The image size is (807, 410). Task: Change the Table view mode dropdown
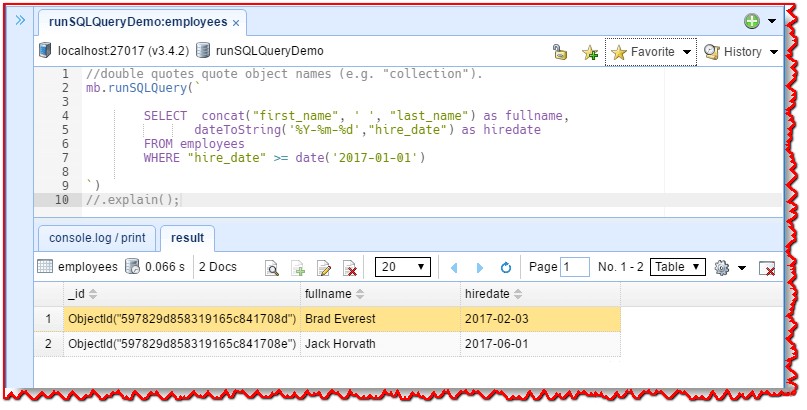point(677,267)
